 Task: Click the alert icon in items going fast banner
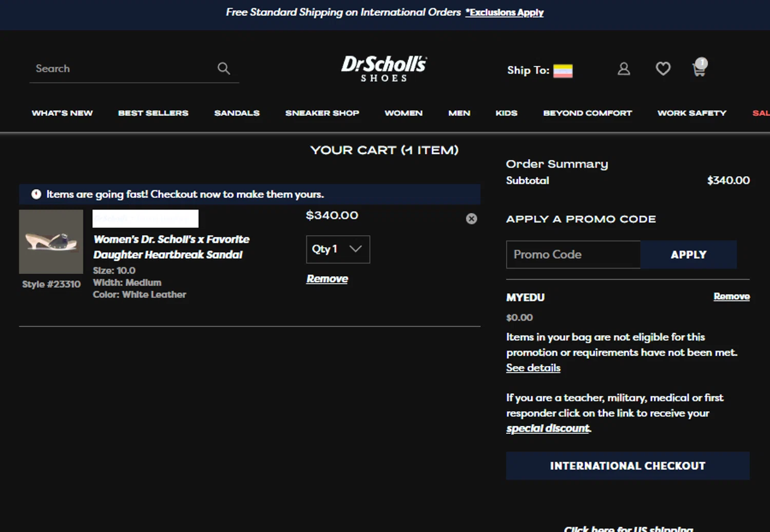[36, 194]
